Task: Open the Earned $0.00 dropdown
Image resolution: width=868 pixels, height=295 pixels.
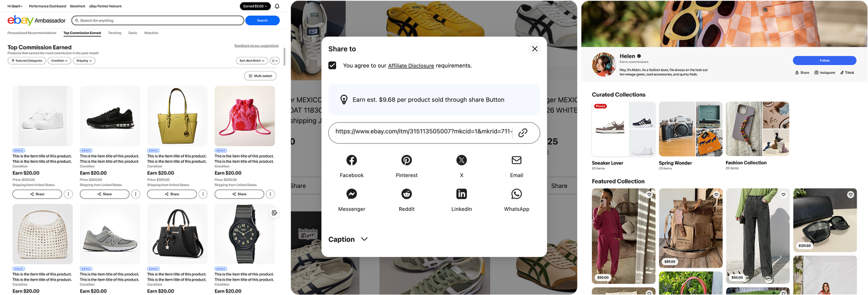Action: point(255,6)
